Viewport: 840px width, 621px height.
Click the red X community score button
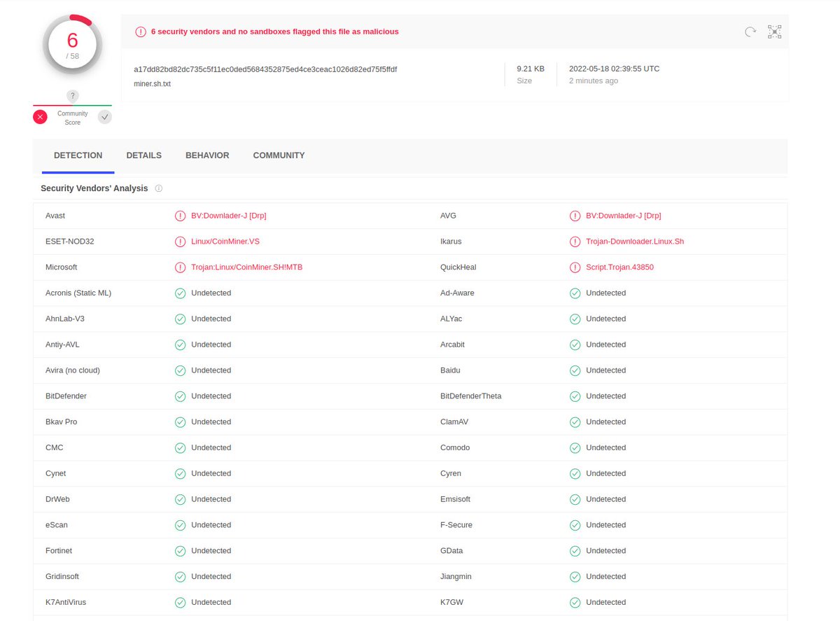click(x=40, y=117)
